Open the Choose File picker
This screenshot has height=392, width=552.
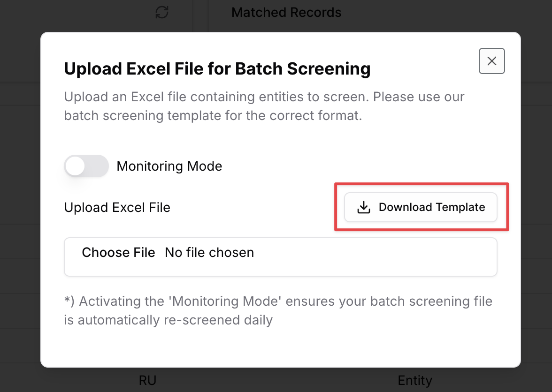118,252
